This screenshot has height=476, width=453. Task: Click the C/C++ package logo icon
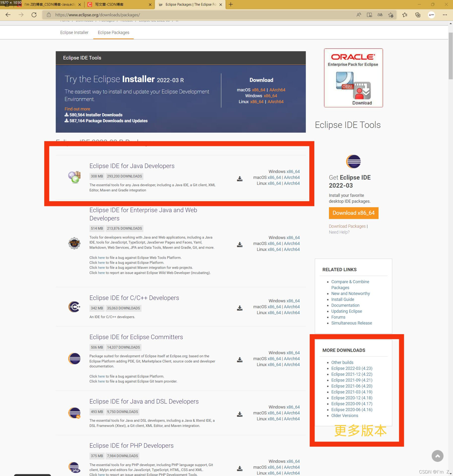click(x=74, y=307)
